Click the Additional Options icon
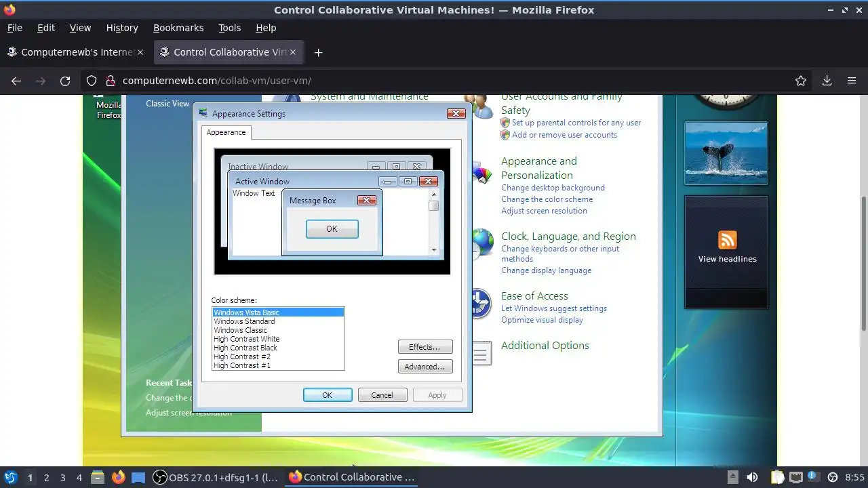868x488 pixels. point(481,353)
